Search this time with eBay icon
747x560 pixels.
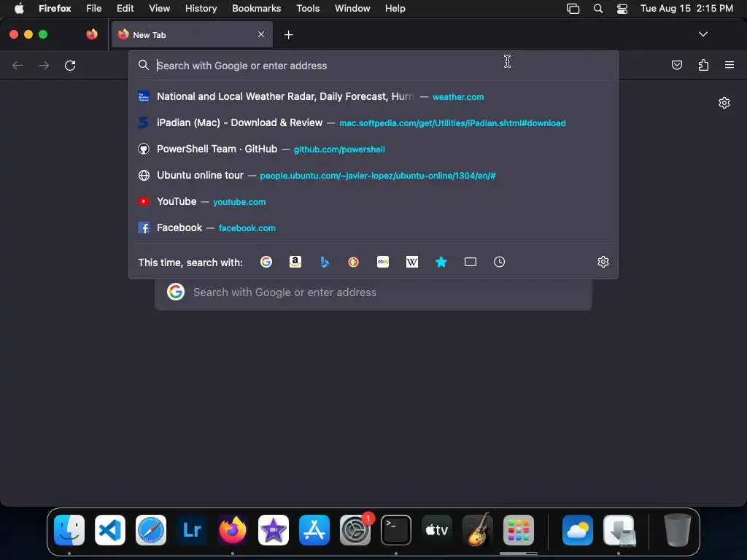(383, 262)
